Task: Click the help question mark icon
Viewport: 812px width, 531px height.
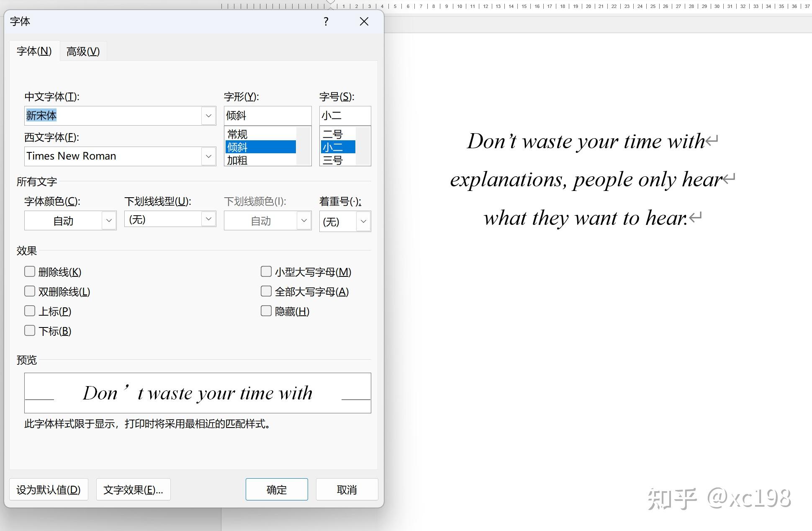Action: [x=326, y=22]
